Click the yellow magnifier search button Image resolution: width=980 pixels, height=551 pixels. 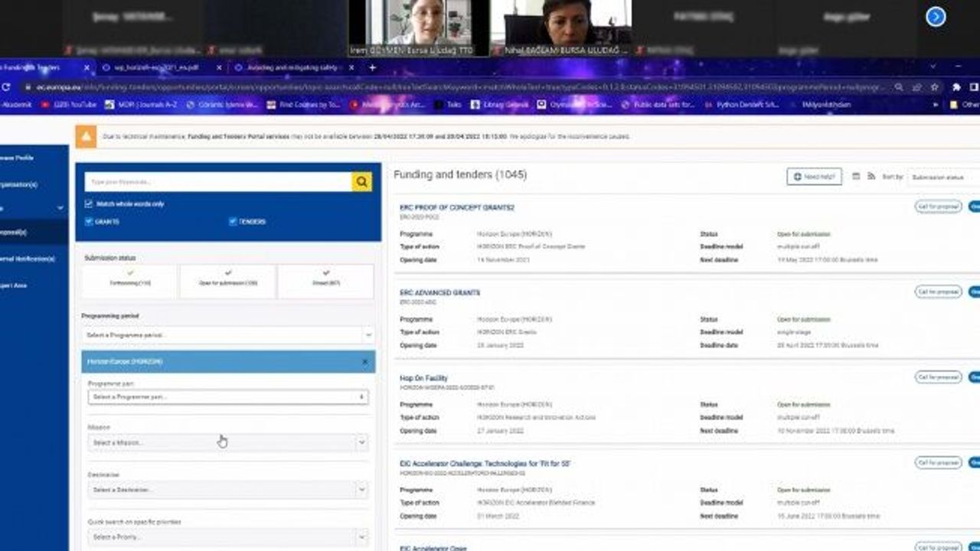362,181
